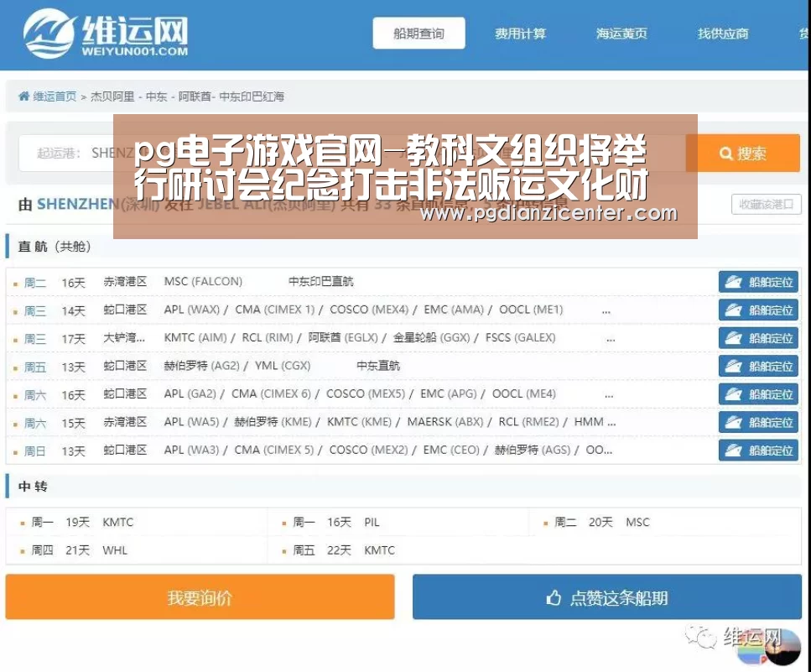The width and height of the screenshot is (811, 672).
Task: Select 中 转 section heading
Action: tap(33, 487)
